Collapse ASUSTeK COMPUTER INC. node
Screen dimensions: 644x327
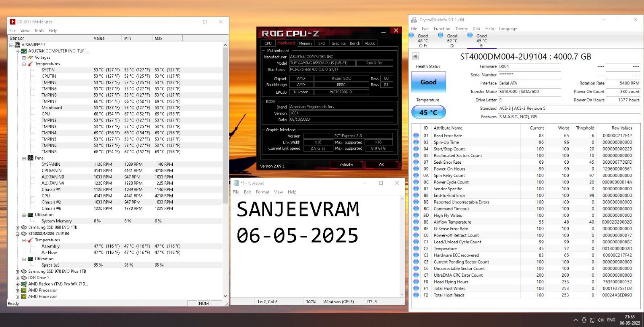coord(17,51)
